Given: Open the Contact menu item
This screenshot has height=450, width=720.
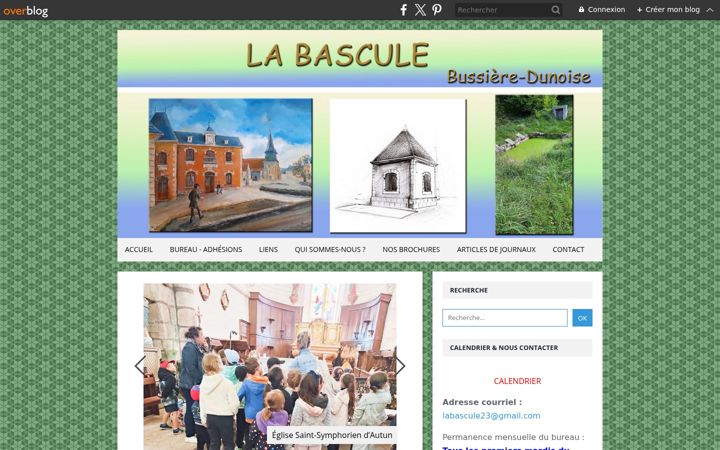Looking at the screenshot, I should (568, 249).
